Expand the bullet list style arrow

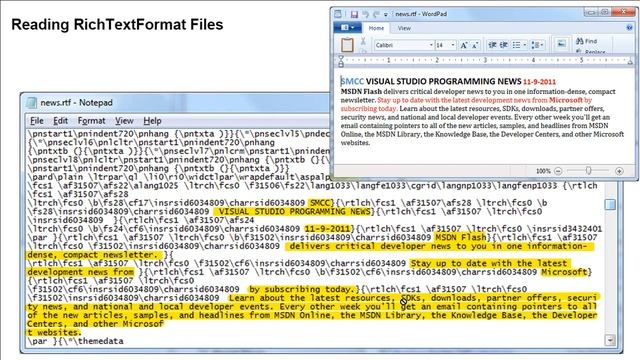pyautogui.click(x=524, y=45)
